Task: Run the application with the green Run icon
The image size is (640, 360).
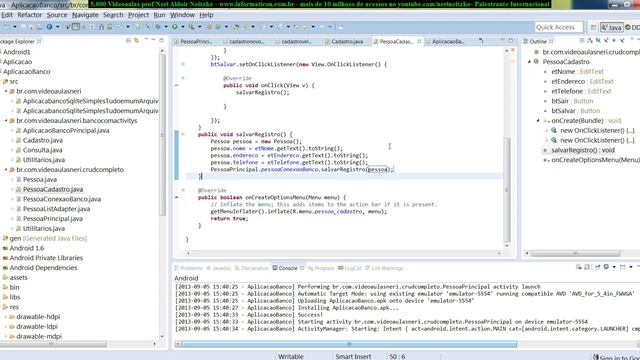Action: coord(174,27)
